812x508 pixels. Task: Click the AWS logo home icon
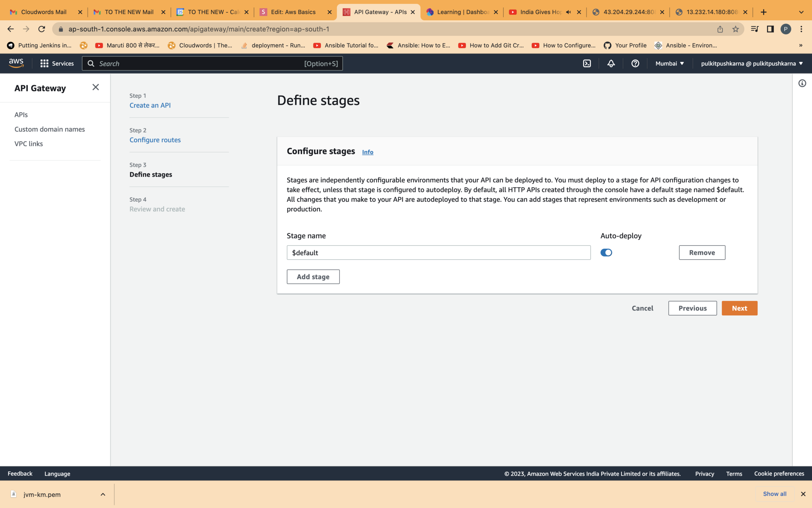pos(16,63)
